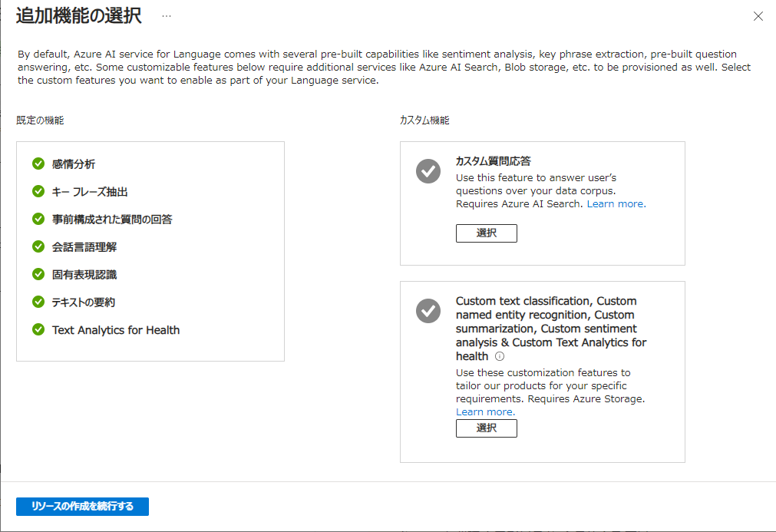
Task: Toggle the gray checkmark for Custom text classification
Action: 428,311
